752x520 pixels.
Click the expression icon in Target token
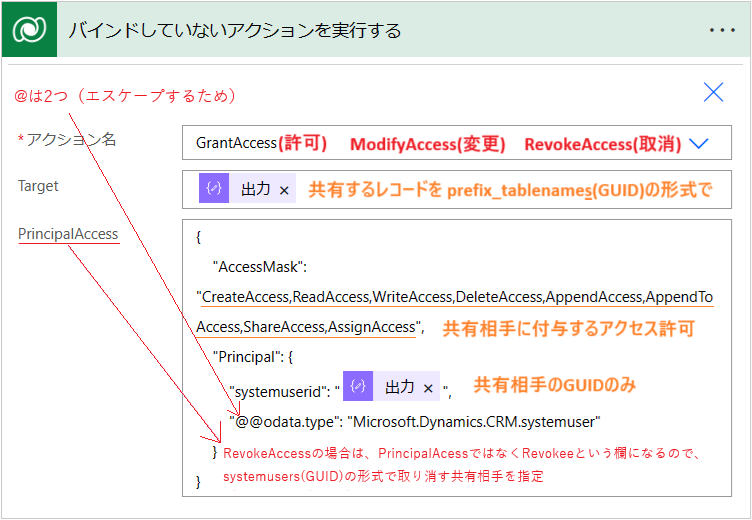click(x=214, y=188)
